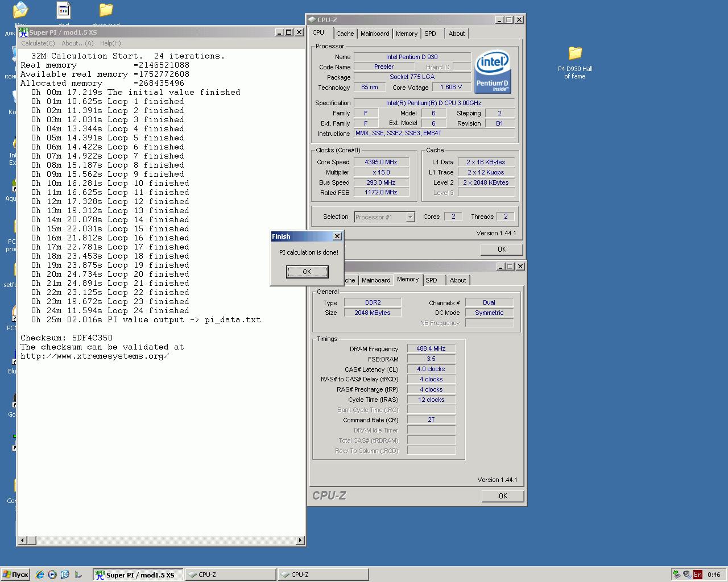
Task: Open the first top-left desktop folder icon
Action: 20,10
